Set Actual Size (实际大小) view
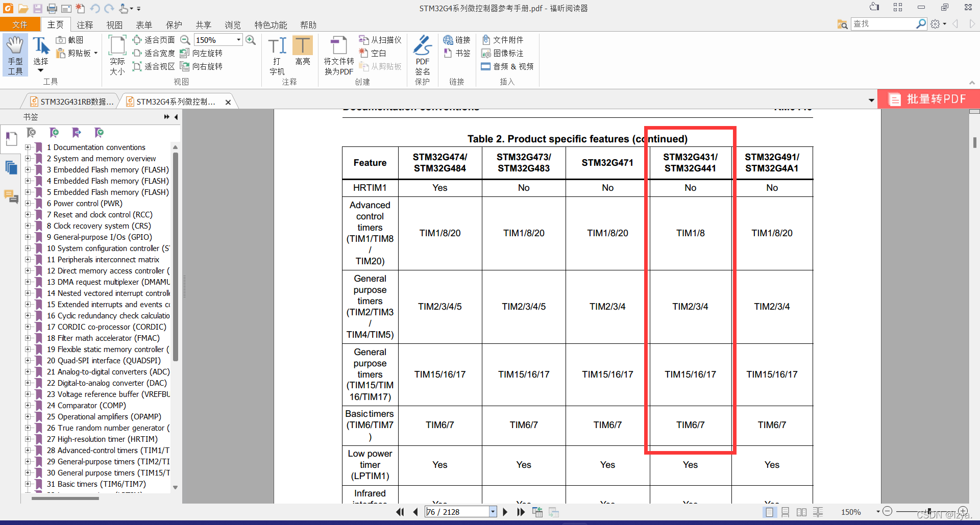The image size is (980, 525). point(117,55)
